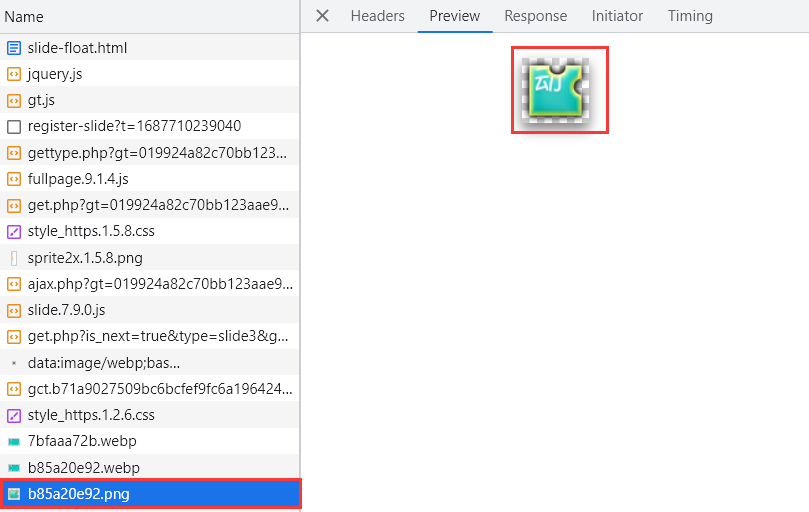Select the slide.7.9.0.js request row

click(x=66, y=310)
